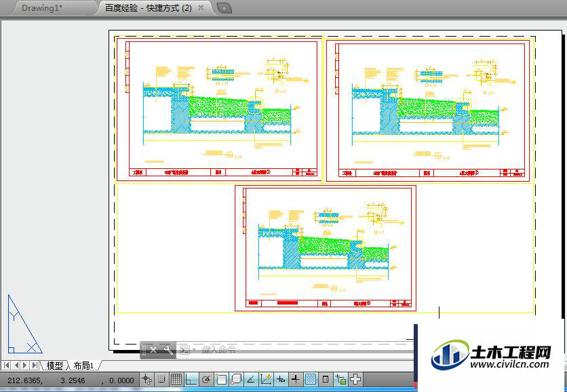Go to previous layout tab arrow
This screenshot has width=567, height=392.
coord(16,366)
